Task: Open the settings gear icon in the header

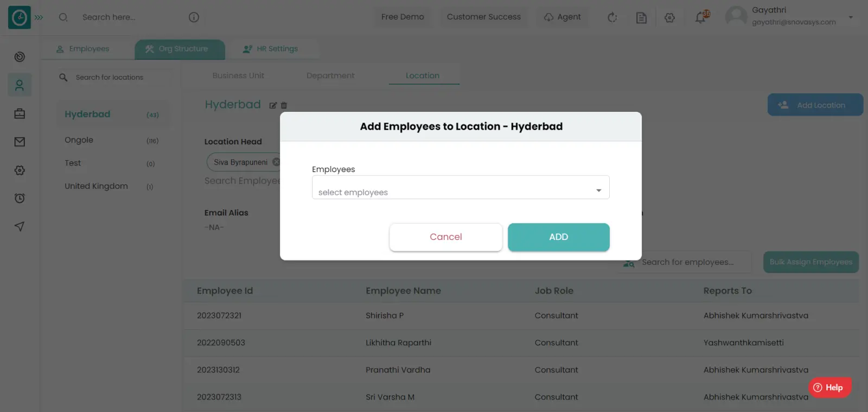Action: [x=670, y=18]
